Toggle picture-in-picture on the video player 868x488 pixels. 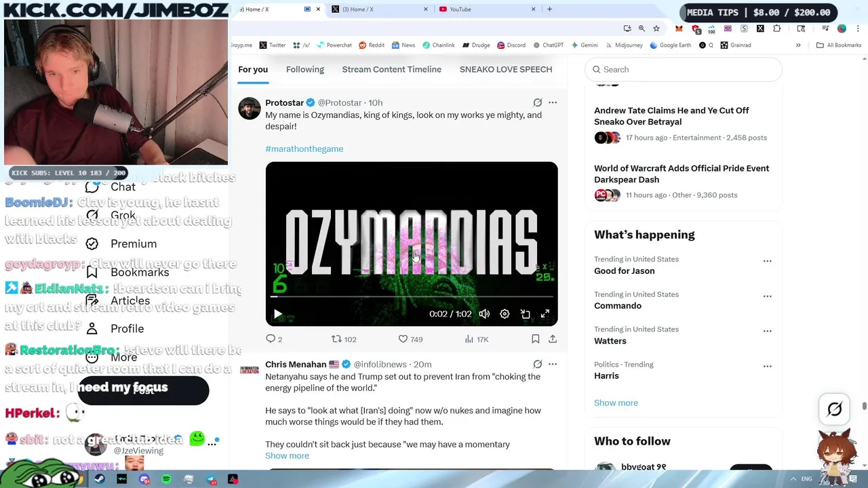pos(525,314)
